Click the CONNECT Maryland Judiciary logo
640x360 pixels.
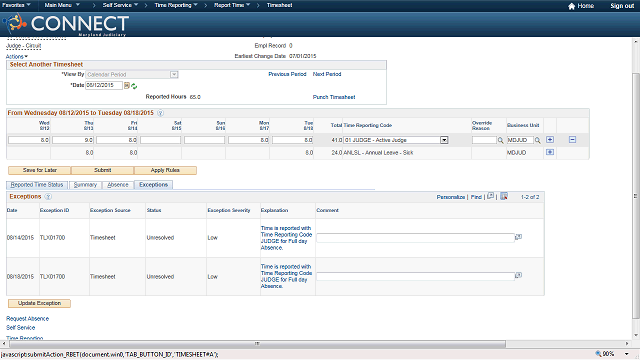67,24
